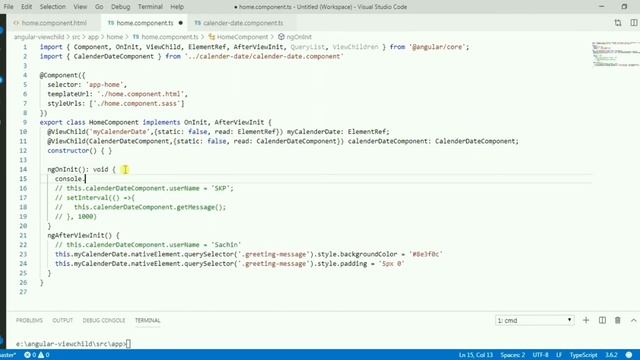Image resolution: width=640 pixels, height=360 pixels.
Task: Open the Debug menu
Action: (120, 7)
